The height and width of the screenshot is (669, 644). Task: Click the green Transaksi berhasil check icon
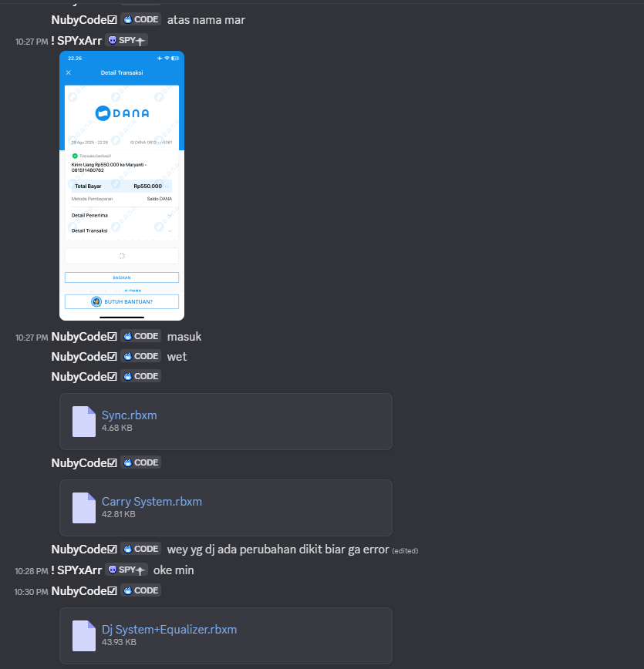click(x=75, y=156)
